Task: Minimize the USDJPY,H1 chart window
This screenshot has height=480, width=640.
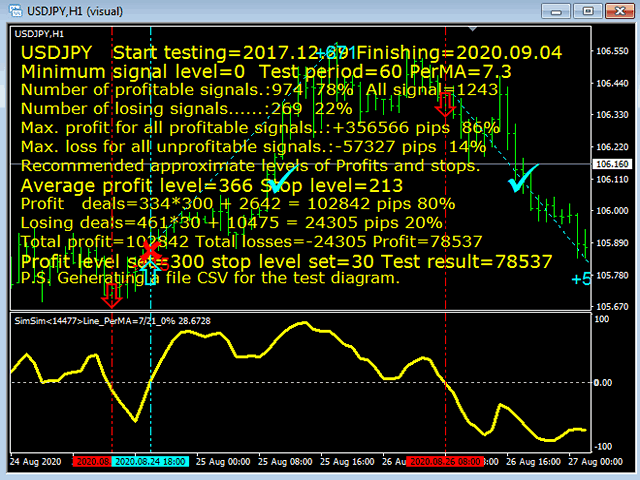Action: (556, 11)
